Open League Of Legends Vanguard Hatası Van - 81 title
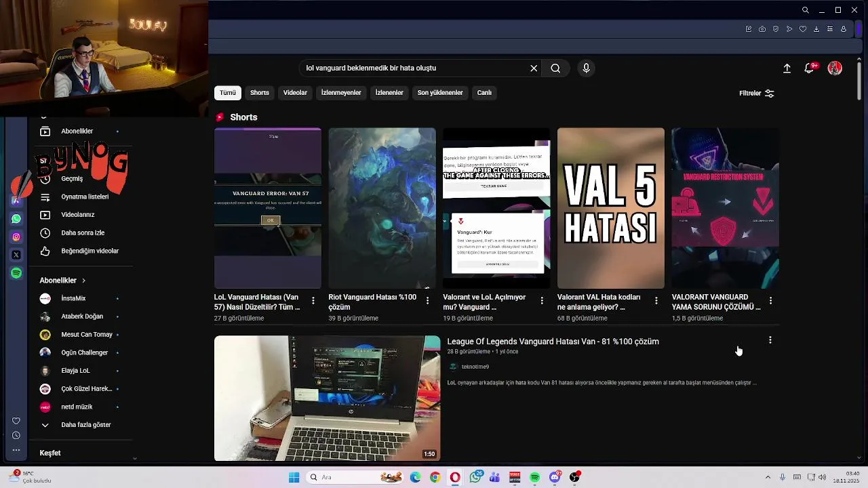This screenshot has height=488, width=868. [x=553, y=342]
